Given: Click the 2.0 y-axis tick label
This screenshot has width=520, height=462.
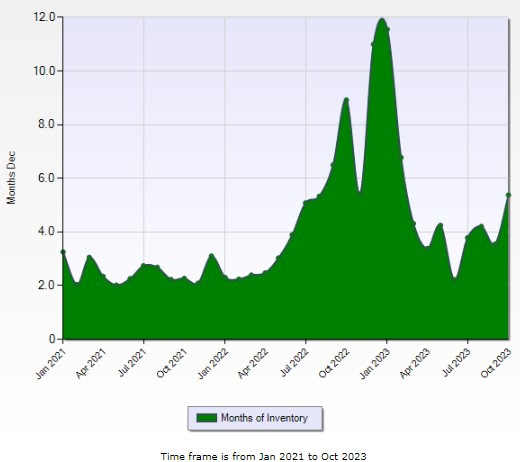Looking at the screenshot, I should click(47, 285).
